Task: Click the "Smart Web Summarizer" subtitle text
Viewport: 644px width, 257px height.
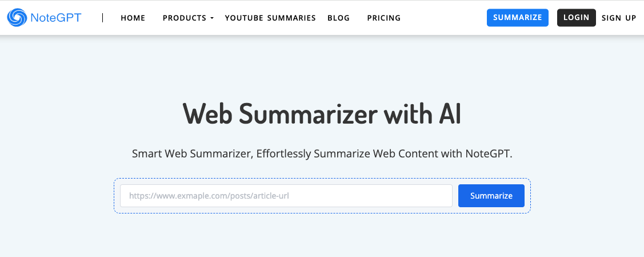Action: pyautogui.click(x=322, y=154)
